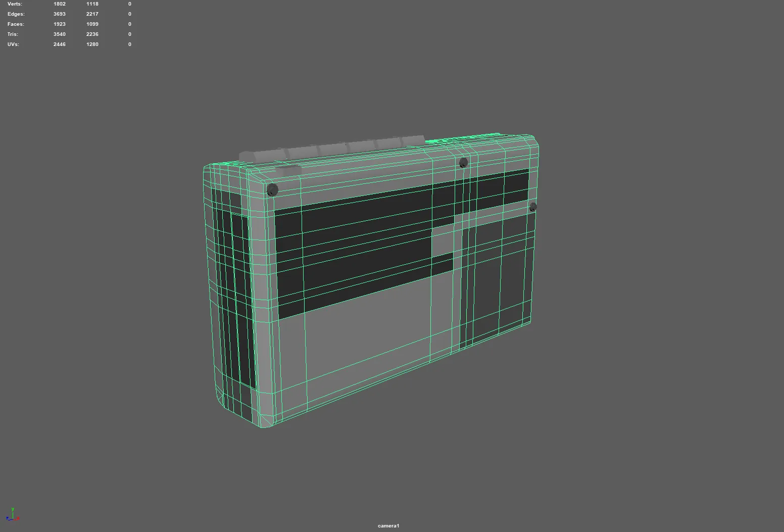Click the camera1 viewport label

pos(388,525)
